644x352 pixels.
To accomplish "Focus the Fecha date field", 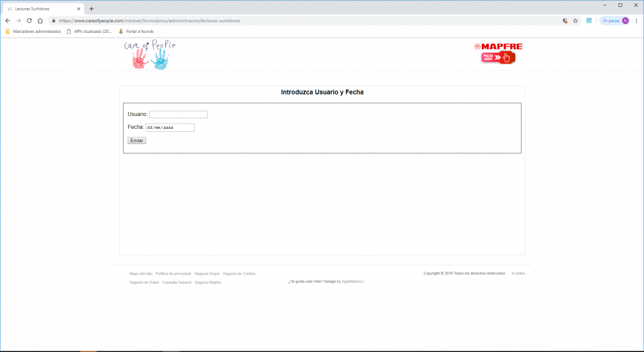I will (170, 127).
